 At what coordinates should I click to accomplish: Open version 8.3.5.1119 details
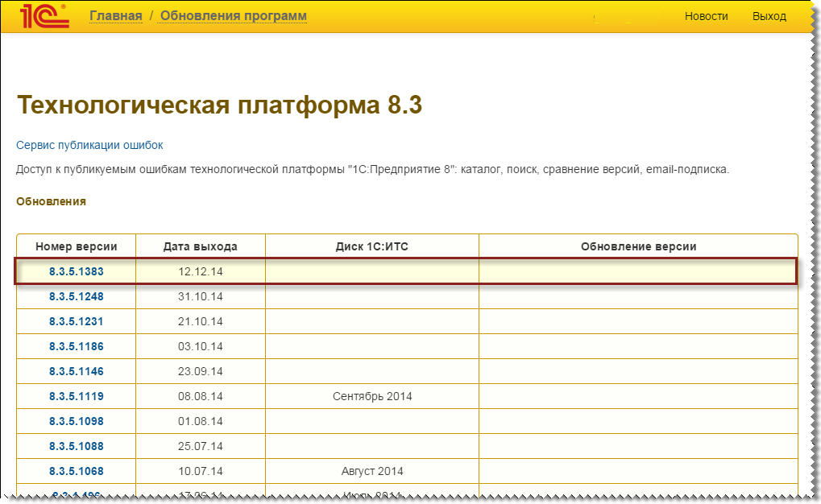pyautogui.click(x=74, y=396)
